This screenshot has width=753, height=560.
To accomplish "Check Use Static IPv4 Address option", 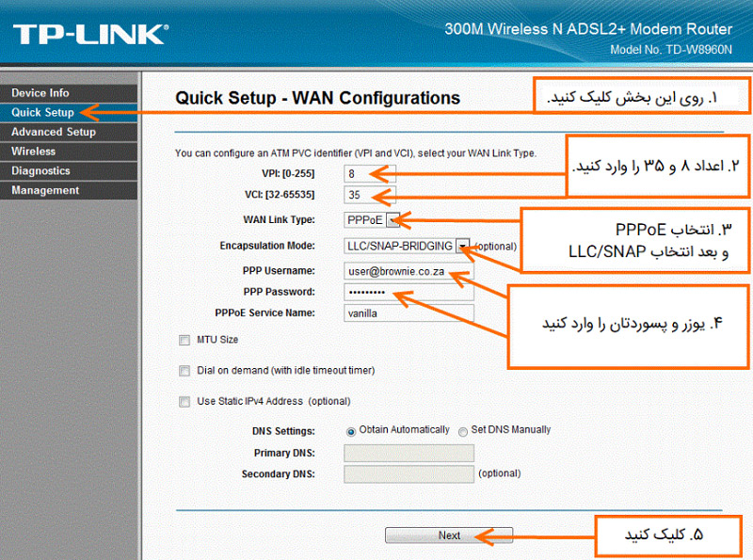I will 184,402.
